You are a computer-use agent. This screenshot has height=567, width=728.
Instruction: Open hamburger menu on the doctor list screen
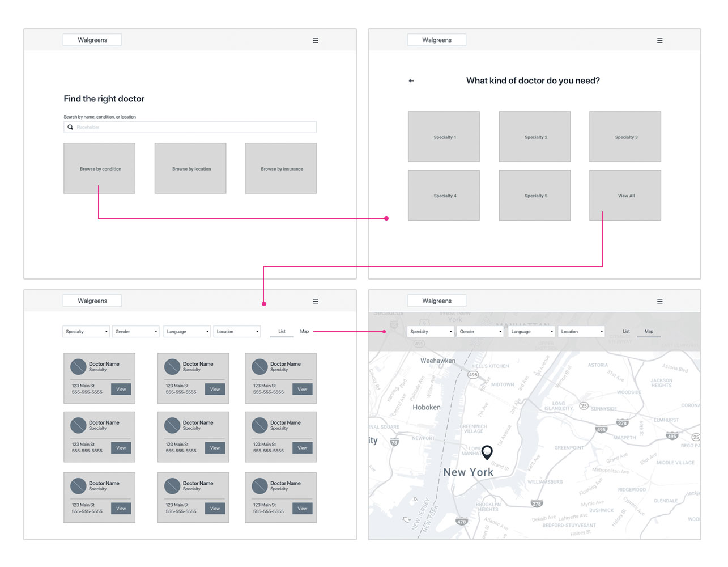tap(316, 301)
